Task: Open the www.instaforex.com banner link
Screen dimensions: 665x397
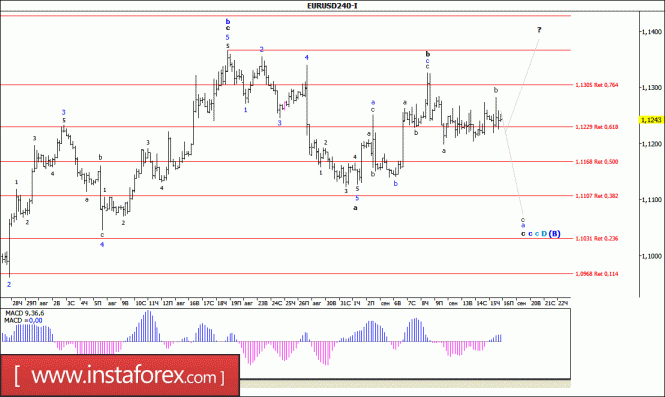Action: [120, 375]
